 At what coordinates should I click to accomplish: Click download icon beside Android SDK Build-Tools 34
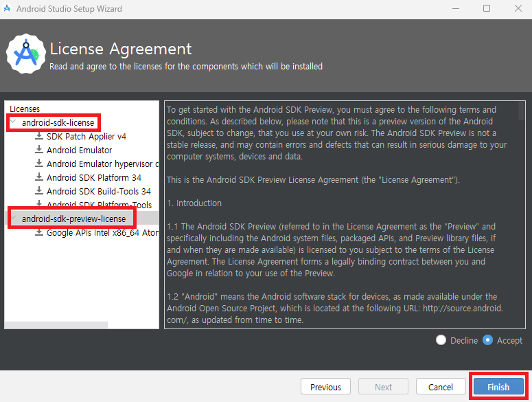pyautogui.click(x=39, y=191)
